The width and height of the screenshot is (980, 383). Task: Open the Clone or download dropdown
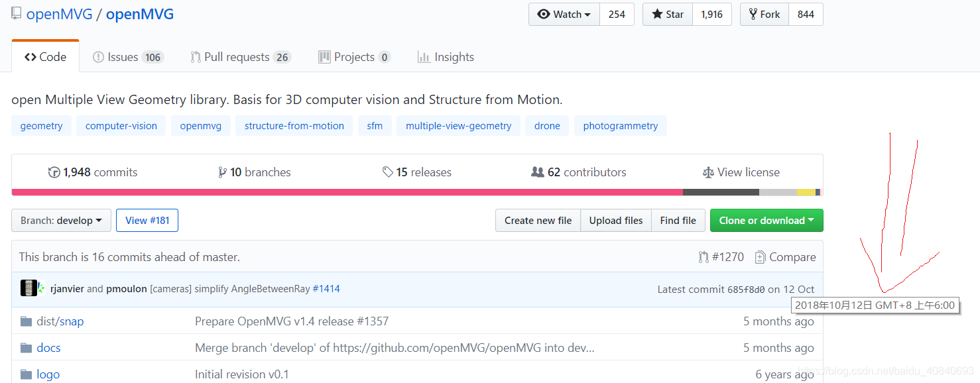click(x=766, y=221)
